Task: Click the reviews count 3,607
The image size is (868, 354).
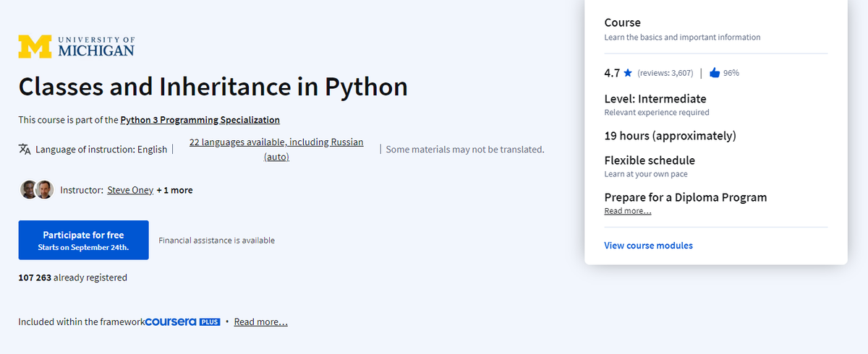Action: [x=665, y=73]
